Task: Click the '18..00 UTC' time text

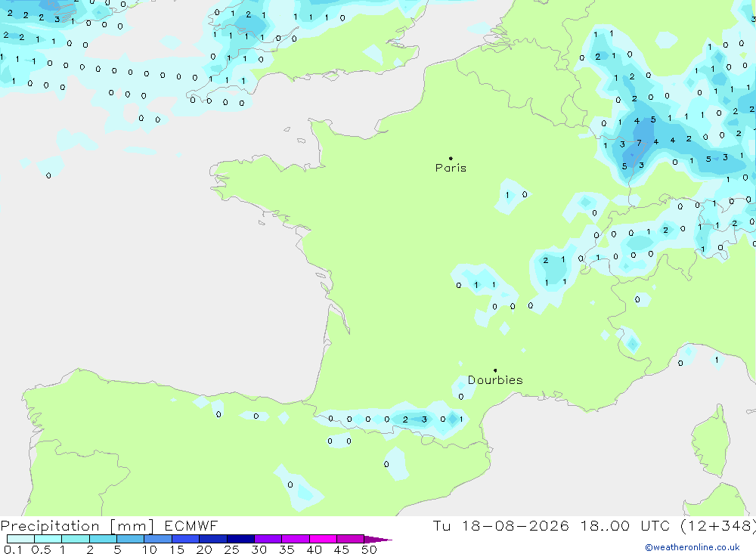Action: coord(625,525)
